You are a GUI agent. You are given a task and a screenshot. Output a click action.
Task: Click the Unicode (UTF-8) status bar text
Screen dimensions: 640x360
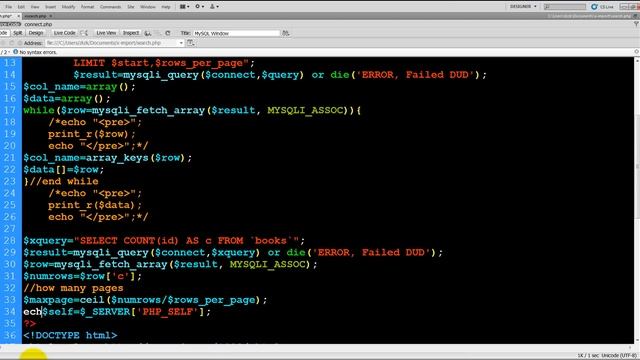[619, 356]
